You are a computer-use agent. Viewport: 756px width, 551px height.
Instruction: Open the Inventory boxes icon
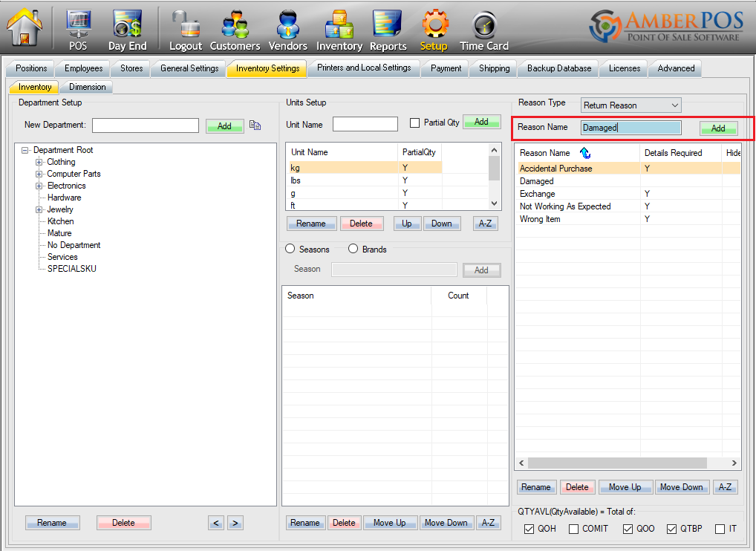339,30
